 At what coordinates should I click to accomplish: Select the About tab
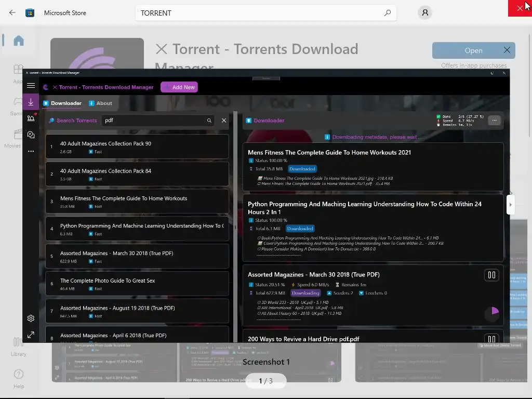[100, 103]
